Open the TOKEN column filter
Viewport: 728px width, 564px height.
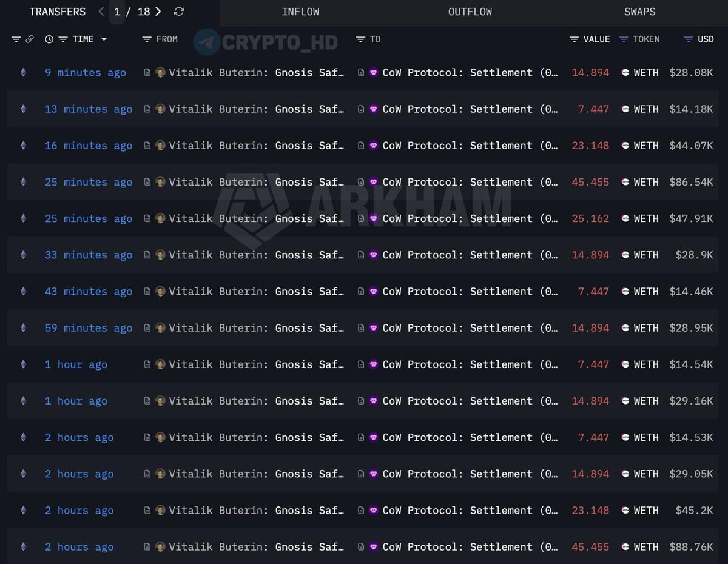click(624, 39)
